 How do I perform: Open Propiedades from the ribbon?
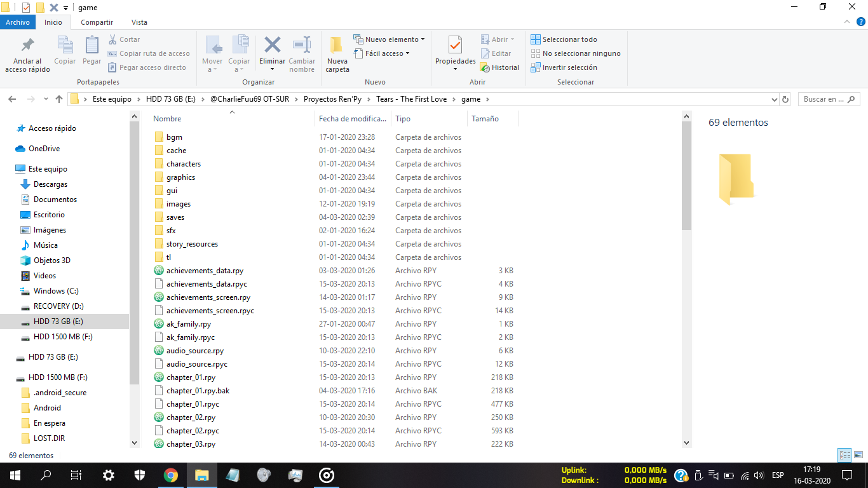click(x=455, y=46)
